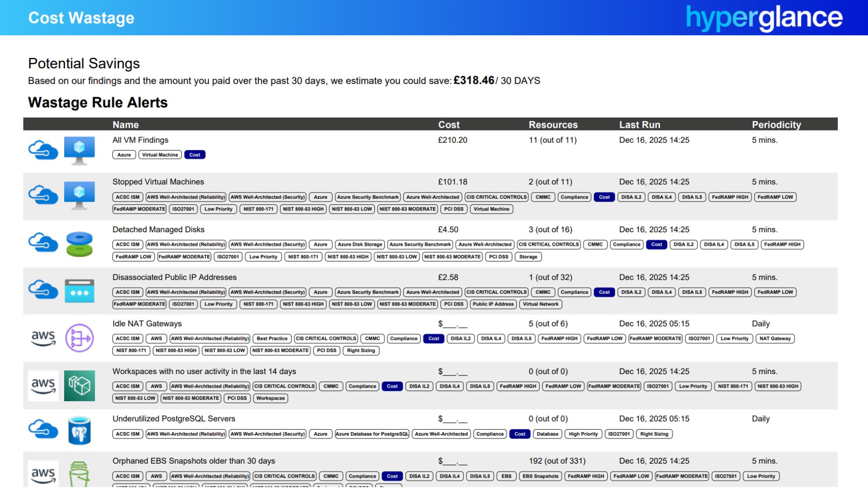Image resolution: width=868 pixels, height=488 pixels.
Task: Click the Virtual Machine tag under All VM Findings
Action: pos(160,155)
